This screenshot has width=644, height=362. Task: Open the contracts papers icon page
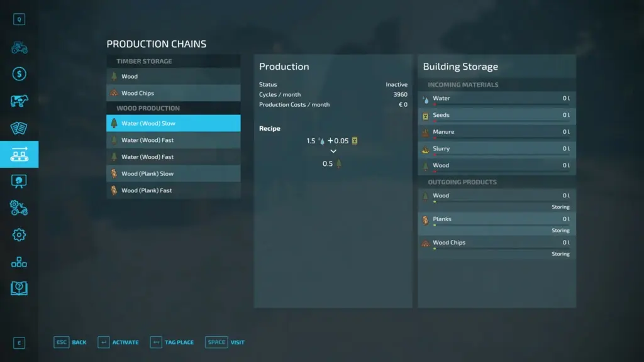tap(19, 128)
